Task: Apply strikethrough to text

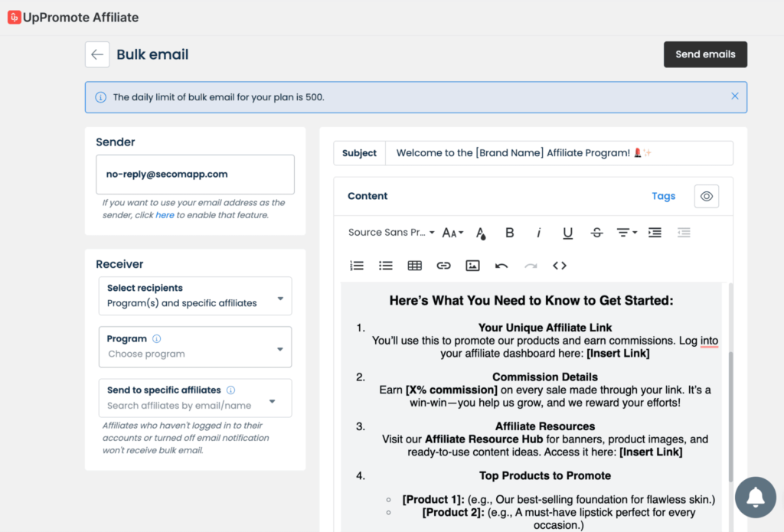Action: [596, 233]
